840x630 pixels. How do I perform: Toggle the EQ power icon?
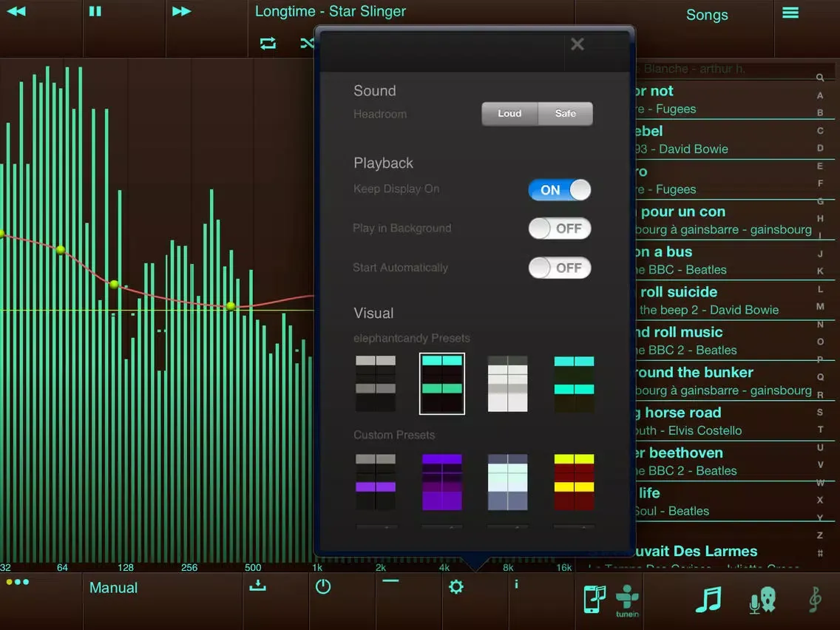[x=323, y=586]
